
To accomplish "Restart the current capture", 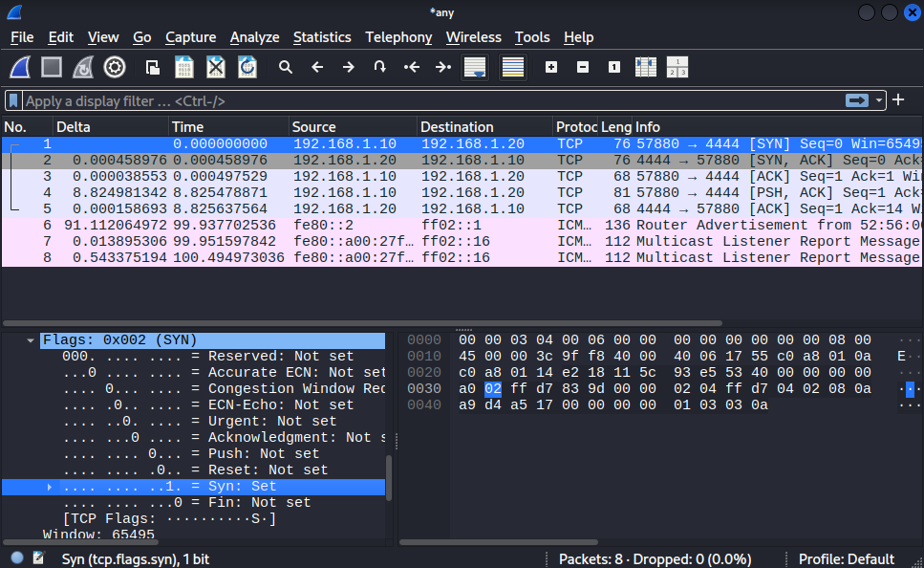I will [83, 67].
